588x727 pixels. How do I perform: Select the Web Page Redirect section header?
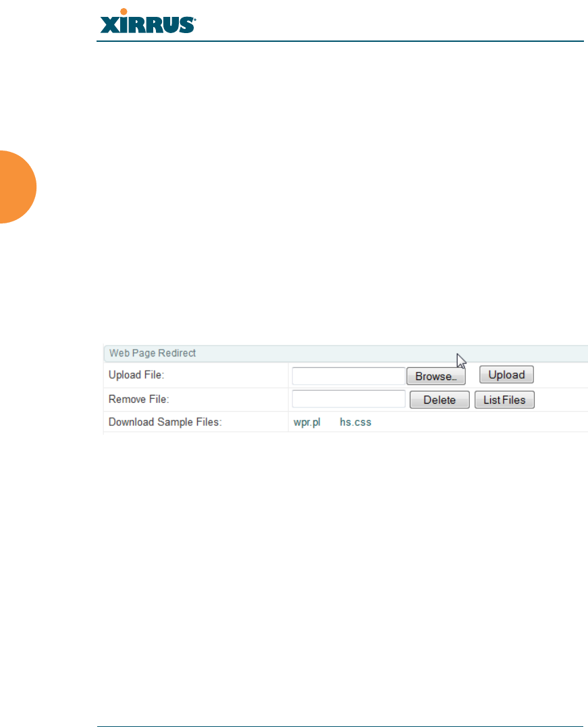click(346, 353)
